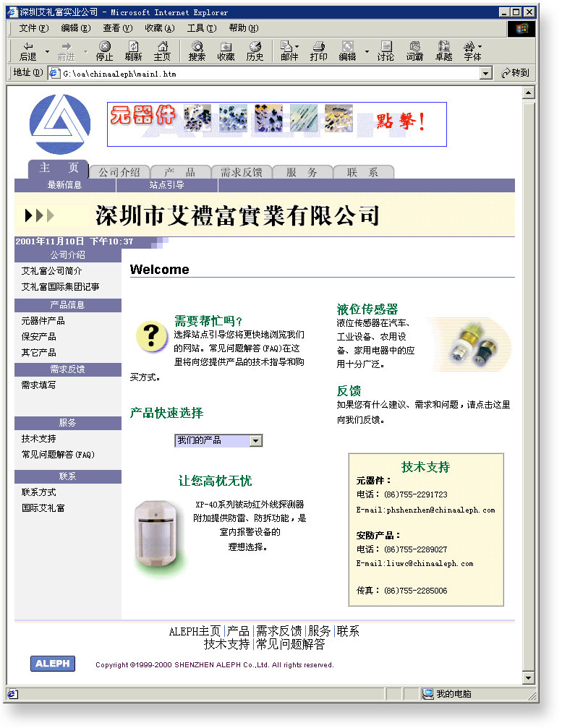Click the Refresh (刷新) toolbar icon
562x728 pixels.
(x=133, y=51)
